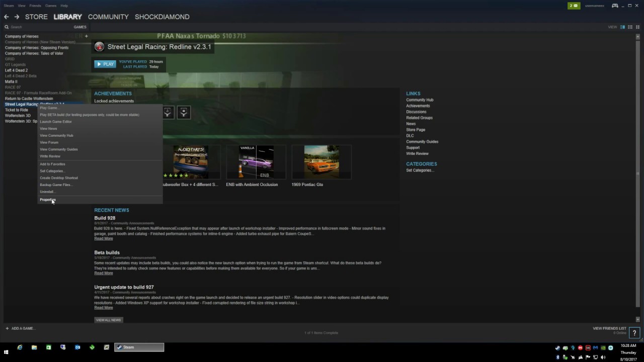
Task: Click ADD A GAME at bottom left
Action: (20, 328)
